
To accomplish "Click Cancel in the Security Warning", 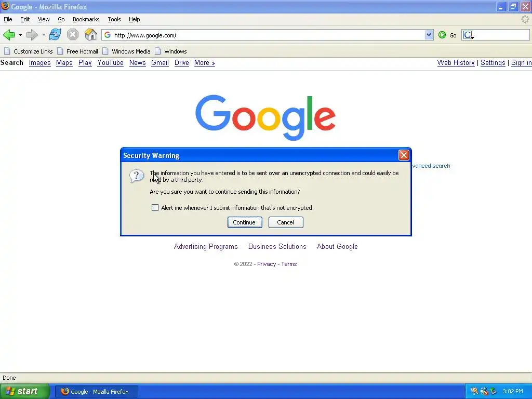I will tap(286, 222).
